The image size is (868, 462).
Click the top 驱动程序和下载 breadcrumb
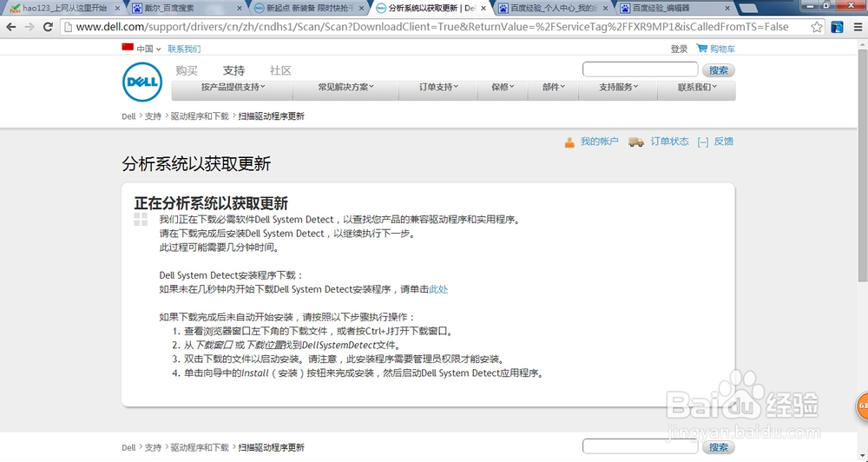click(200, 116)
